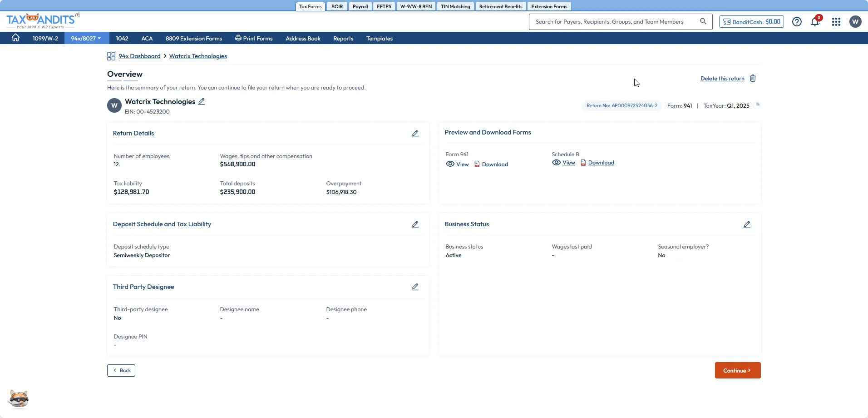Click the Continue button
This screenshot has height=418, width=868.
click(x=738, y=370)
